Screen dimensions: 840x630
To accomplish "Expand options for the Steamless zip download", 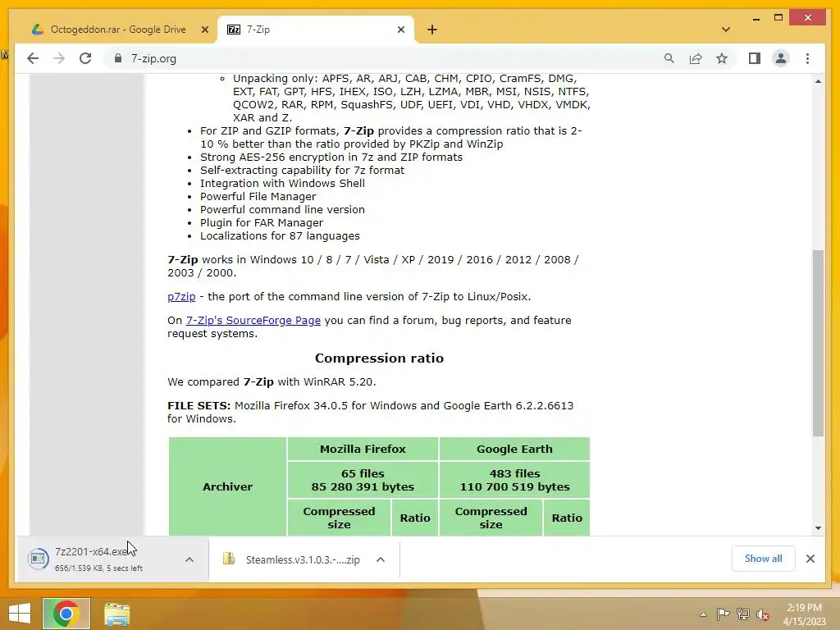I will click(381, 559).
